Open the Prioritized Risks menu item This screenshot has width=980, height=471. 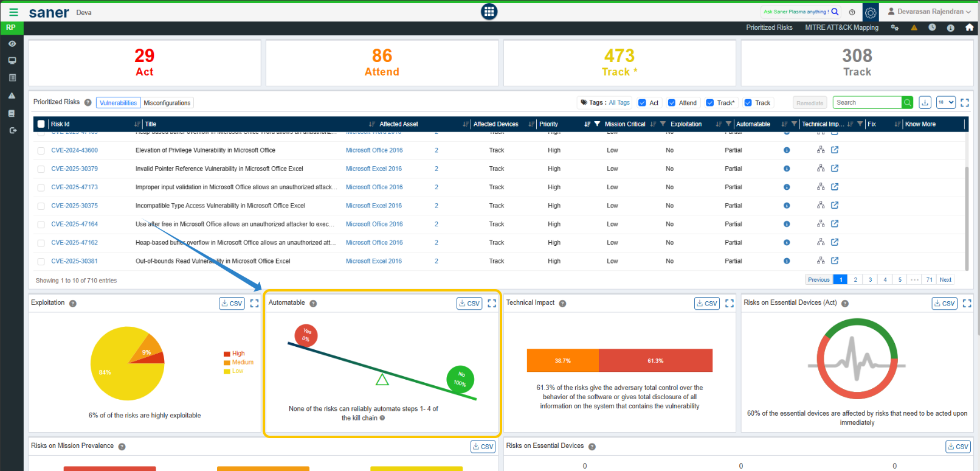[769, 27]
